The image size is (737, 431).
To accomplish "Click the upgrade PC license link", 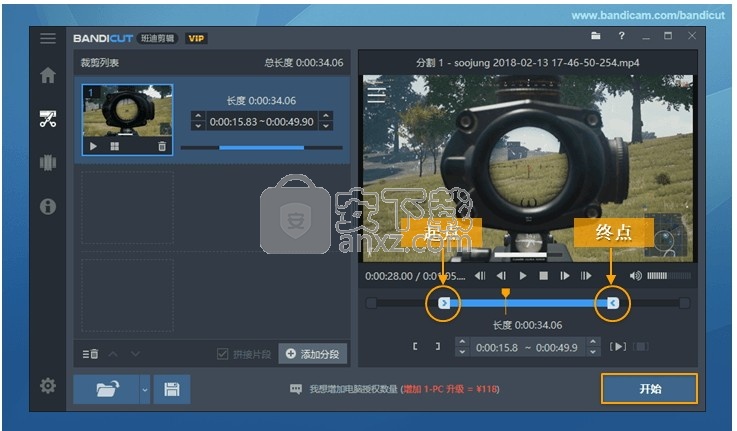I will [450, 389].
